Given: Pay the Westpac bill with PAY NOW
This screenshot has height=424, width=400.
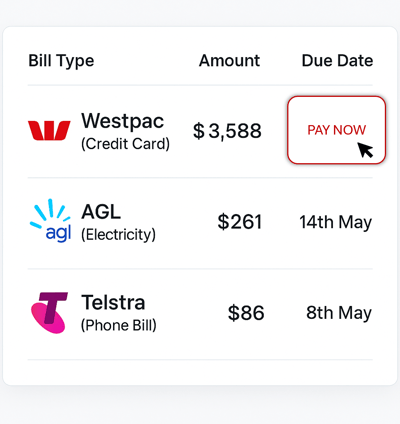Looking at the screenshot, I should point(337,130).
